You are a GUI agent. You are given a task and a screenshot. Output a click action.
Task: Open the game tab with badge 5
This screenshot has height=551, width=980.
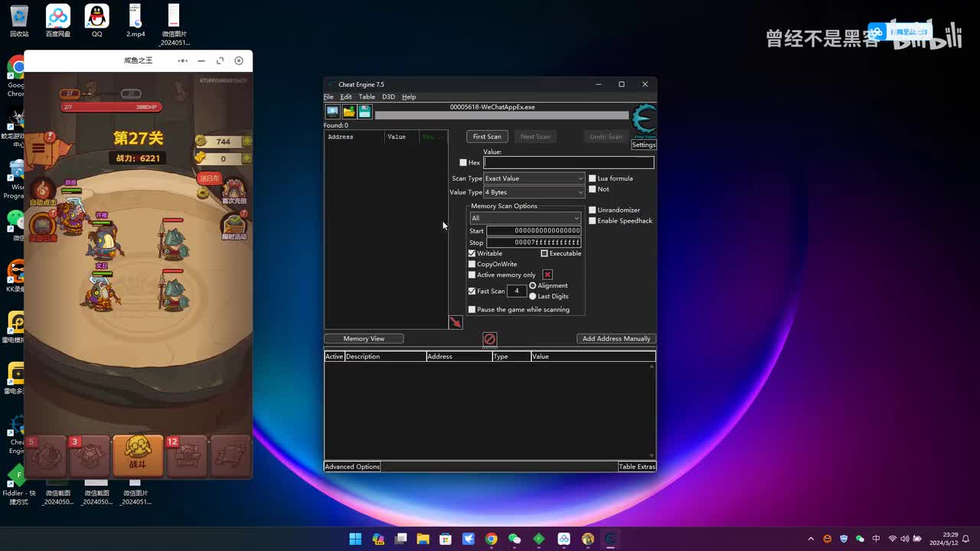point(47,455)
